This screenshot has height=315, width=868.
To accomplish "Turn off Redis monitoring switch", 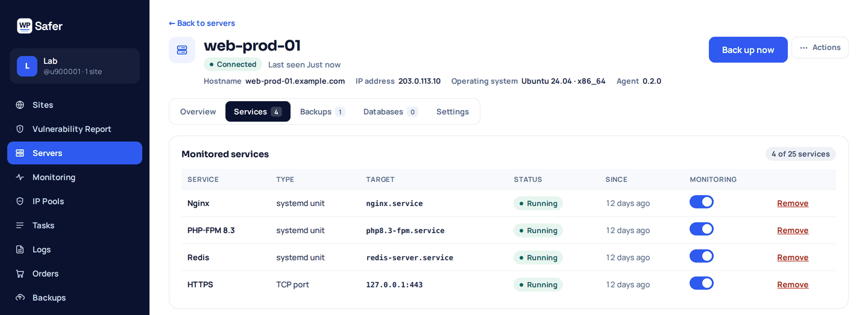I will tap(702, 256).
